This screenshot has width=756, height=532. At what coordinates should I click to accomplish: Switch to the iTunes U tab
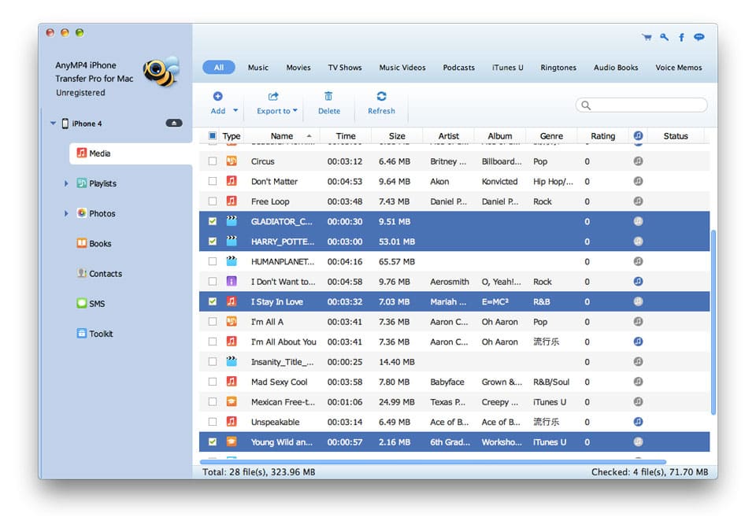click(507, 68)
